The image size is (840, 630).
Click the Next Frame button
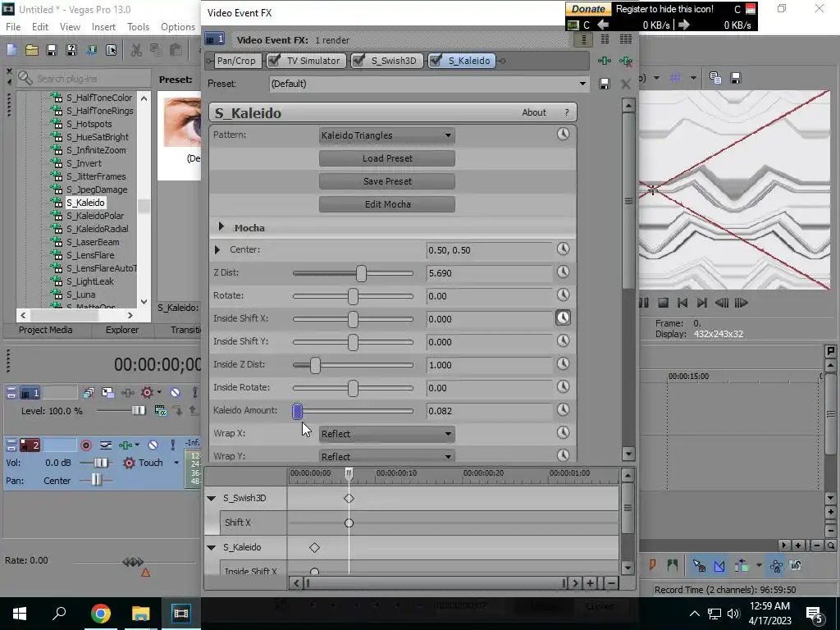(x=741, y=304)
